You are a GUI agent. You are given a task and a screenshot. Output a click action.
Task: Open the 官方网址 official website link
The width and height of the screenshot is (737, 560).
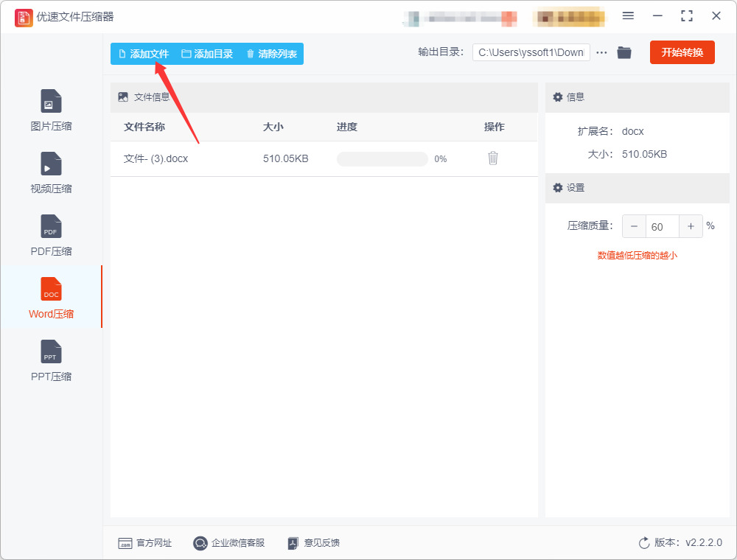[x=144, y=543]
